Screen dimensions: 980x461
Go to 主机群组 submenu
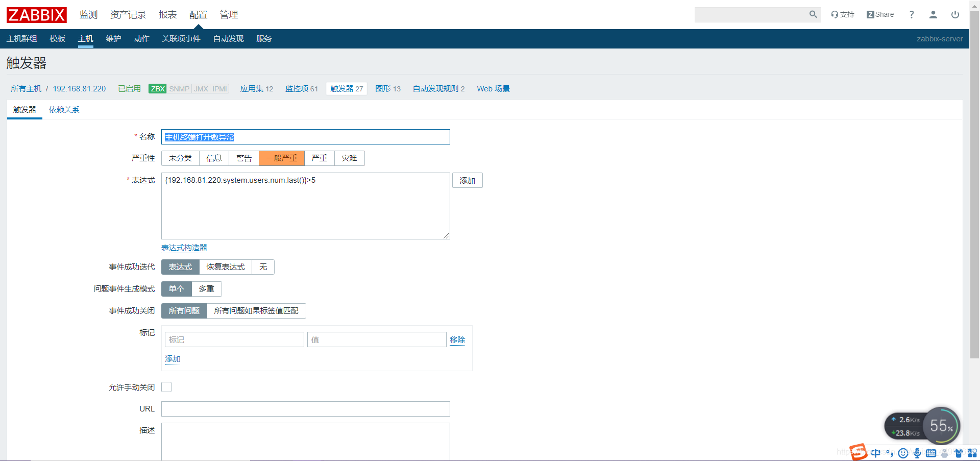click(x=21, y=39)
